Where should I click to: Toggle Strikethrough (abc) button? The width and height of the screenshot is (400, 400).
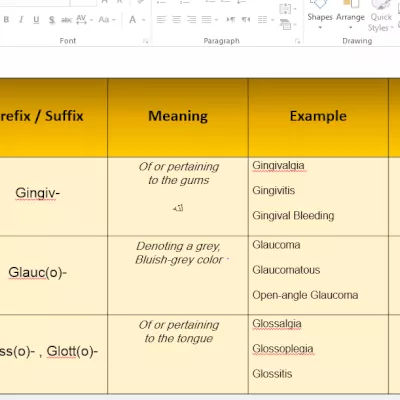point(66,20)
